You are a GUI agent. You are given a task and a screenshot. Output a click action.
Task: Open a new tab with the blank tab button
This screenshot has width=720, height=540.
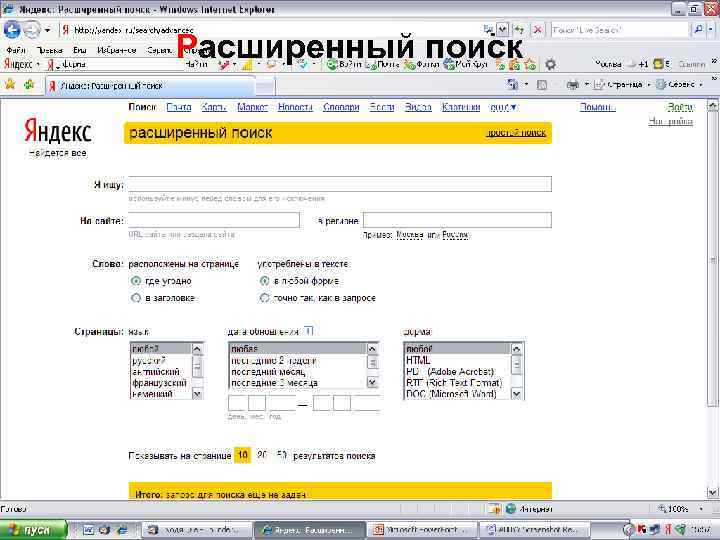pyautogui.click(x=265, y=86)
